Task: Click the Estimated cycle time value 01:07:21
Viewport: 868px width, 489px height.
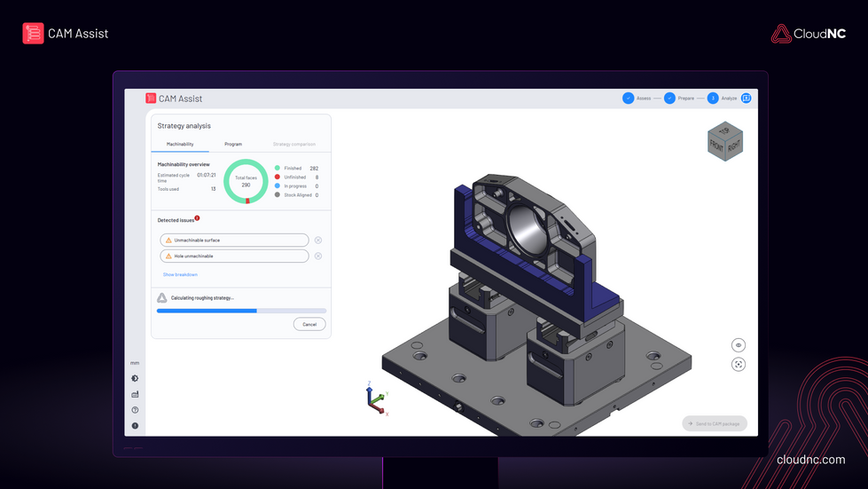Action: [x=207, y=175]
